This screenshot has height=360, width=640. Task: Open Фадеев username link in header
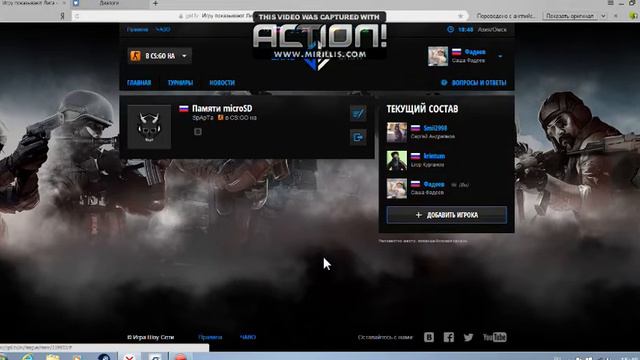(x=475, y=52)
